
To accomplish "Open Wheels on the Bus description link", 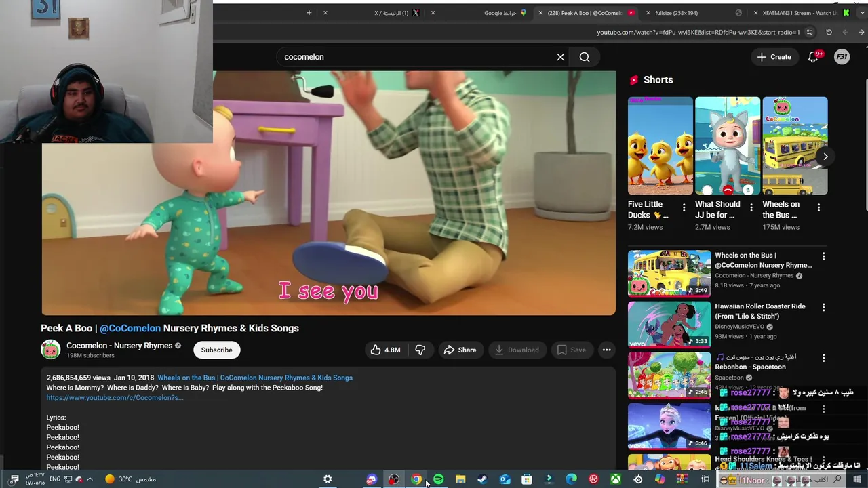I will (x=255, y=378).
